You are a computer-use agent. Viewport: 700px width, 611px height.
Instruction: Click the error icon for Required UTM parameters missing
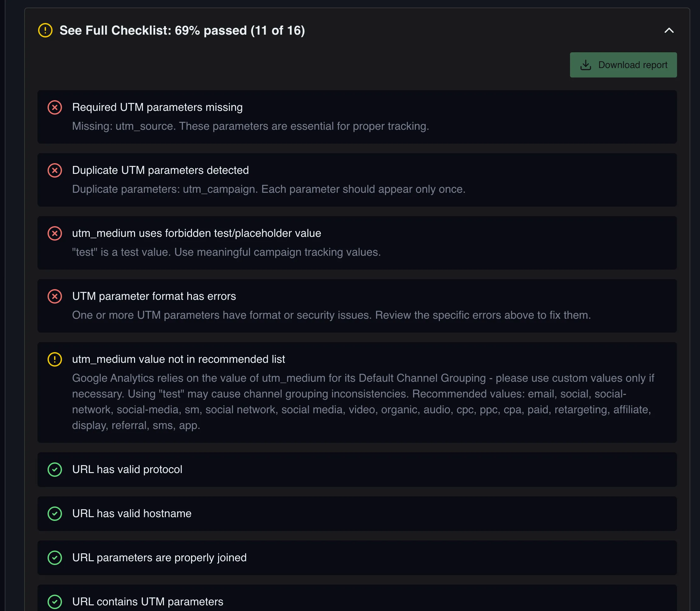point(54,107)
